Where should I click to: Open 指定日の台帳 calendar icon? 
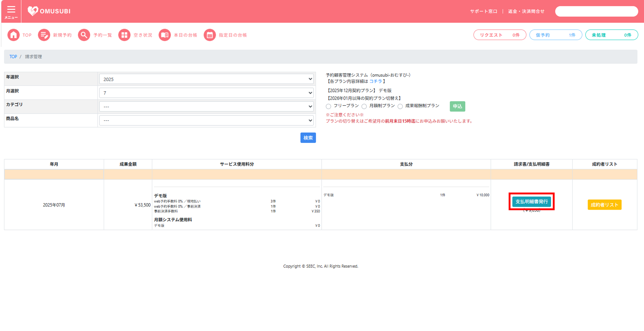pyautogui.click(x=210, y=35)
